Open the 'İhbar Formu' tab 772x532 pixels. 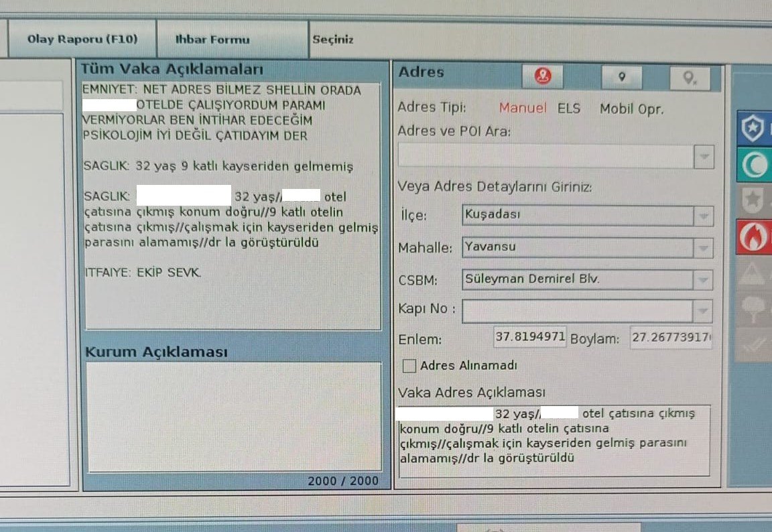[212, 40]
